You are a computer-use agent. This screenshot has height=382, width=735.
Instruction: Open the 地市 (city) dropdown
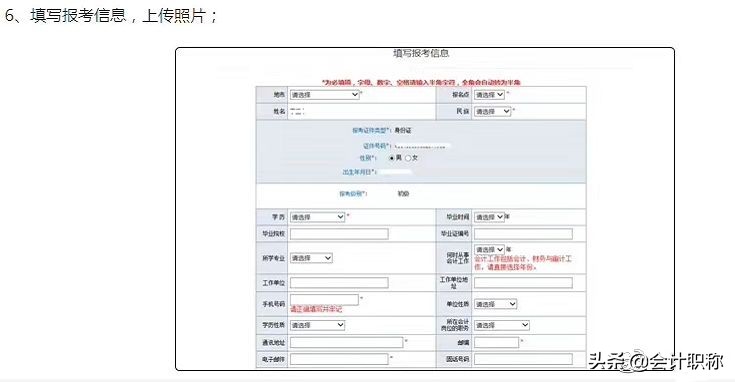pos(324,95)
